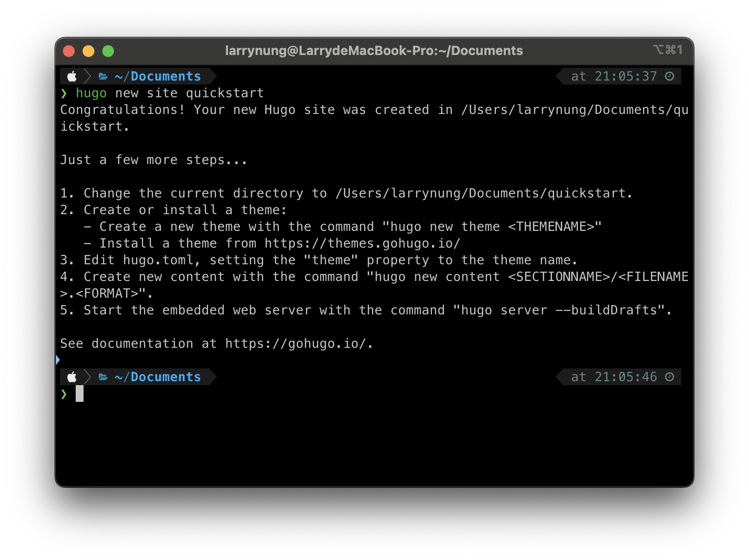Open the https://themes.gohugo.io/ link
The width and height of the screenshot is (749, 560).
[x=362, y=243]
